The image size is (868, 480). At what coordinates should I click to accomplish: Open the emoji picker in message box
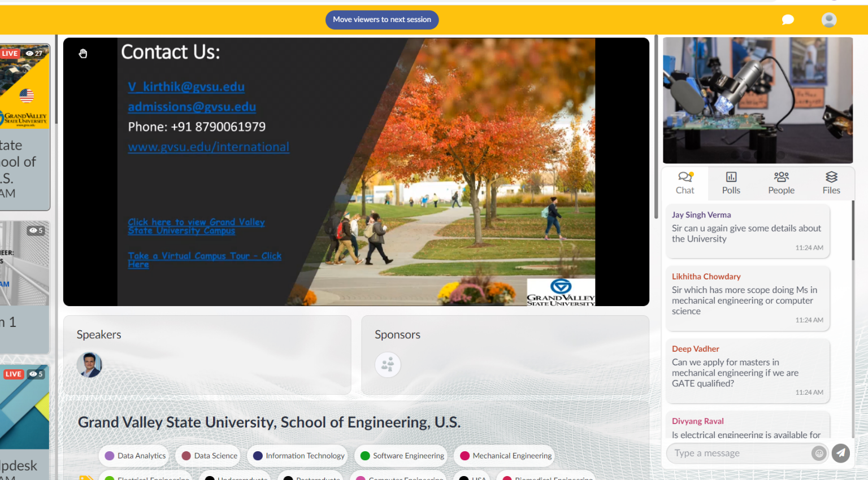tap(819, 453)
